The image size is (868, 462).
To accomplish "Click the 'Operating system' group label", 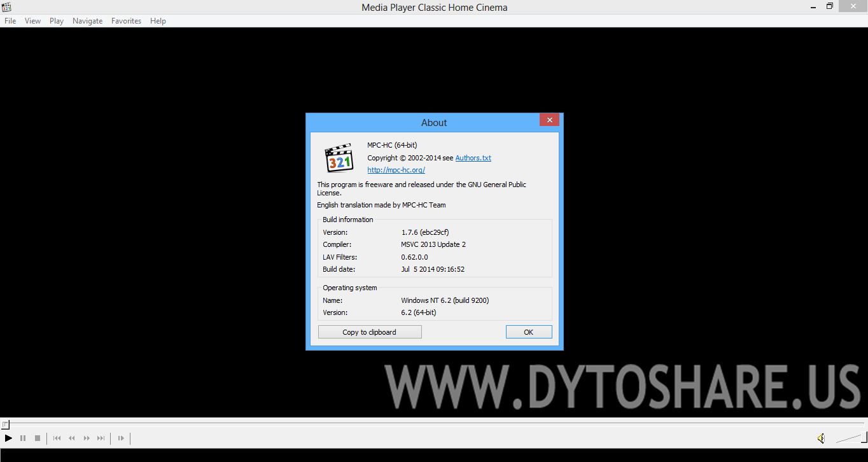I will (x=350, y=288).
